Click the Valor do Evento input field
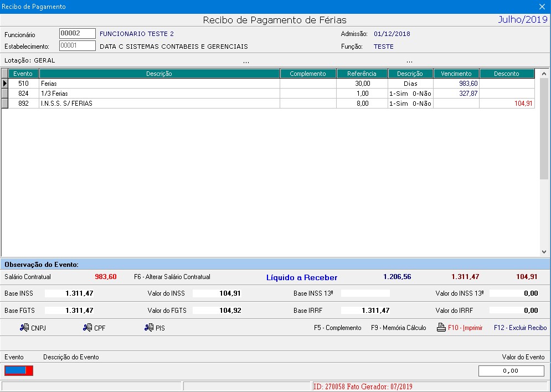 [511, 371]
